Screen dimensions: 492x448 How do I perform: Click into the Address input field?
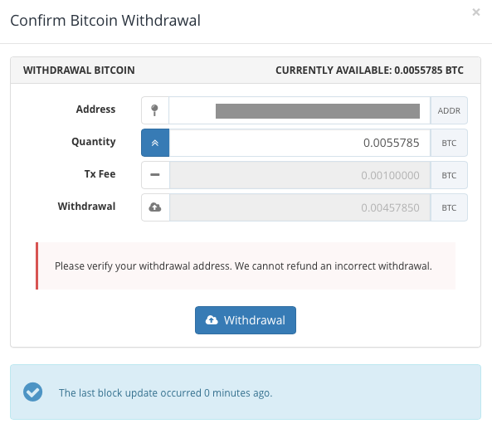point(300,110)
